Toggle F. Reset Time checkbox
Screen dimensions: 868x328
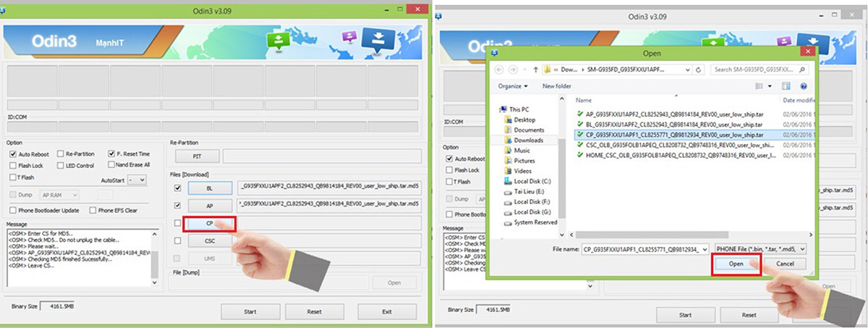(x=111, y=154)
